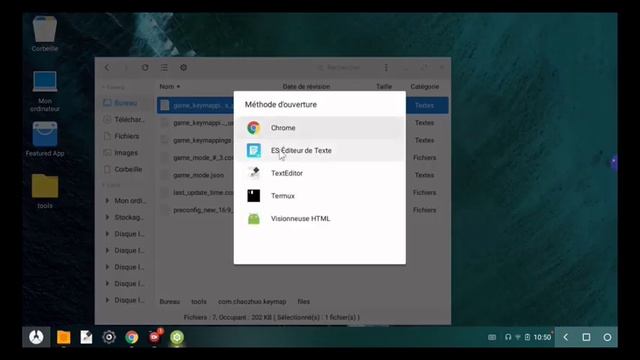Click the Rechercher search field
Image resolution: width=640 pixels, height=360 pixels.
(343, 68)
